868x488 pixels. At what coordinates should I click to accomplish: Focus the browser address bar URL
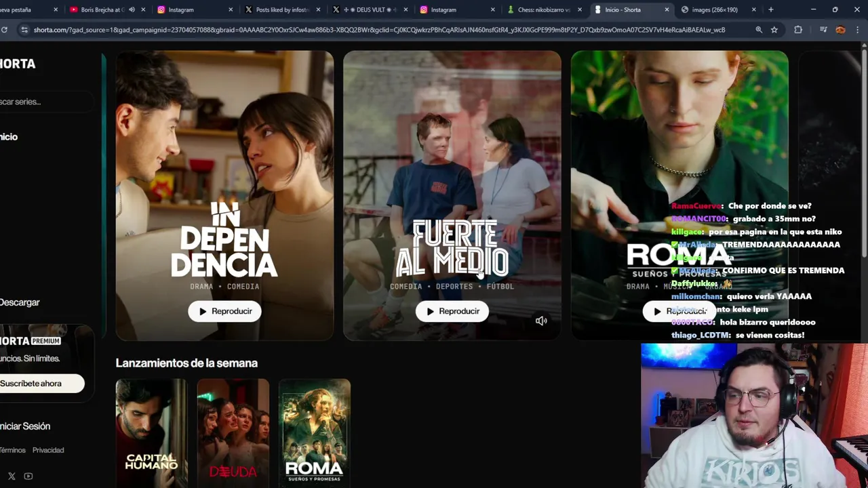pyautogui.click(x=380, y=30)
